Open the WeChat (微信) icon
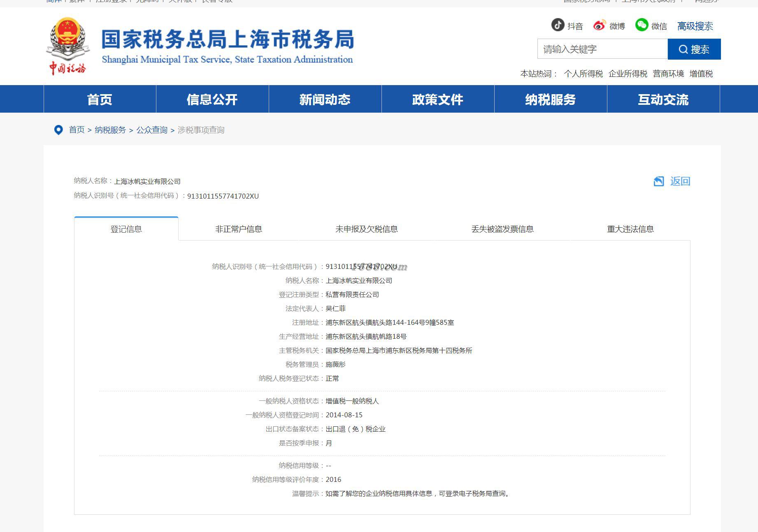 pos(642,25)
